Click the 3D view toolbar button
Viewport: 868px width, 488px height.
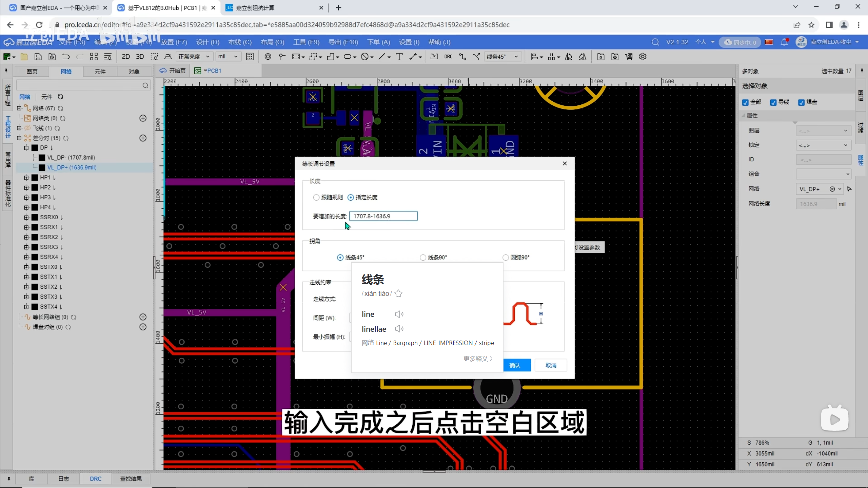click(140, 57)
